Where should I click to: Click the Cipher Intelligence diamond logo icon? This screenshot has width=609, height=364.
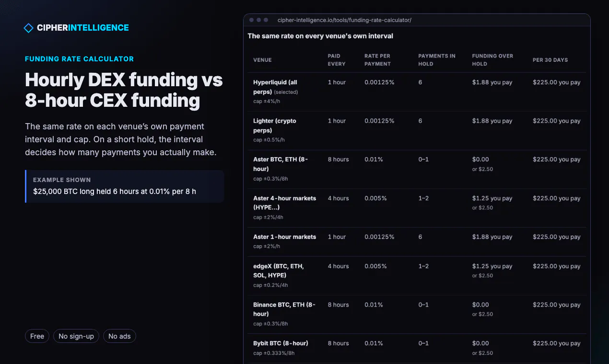(x=28, y=28)
